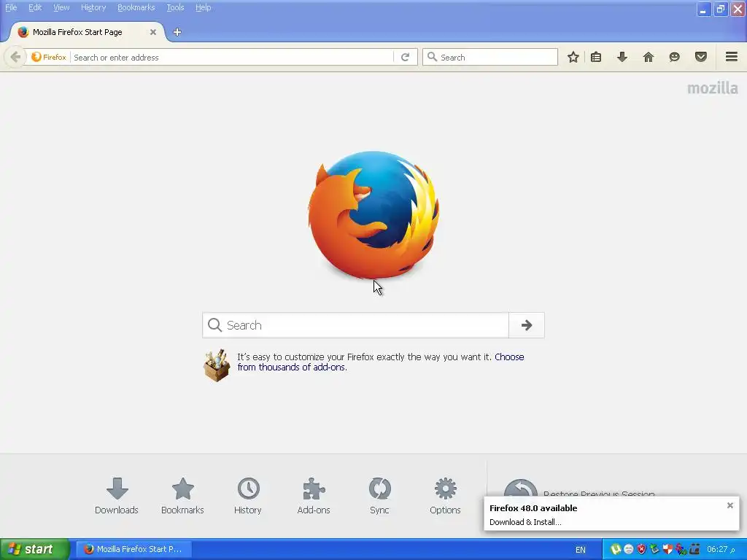The image size is (747, 560).
Task: Click the red shield security alert tray icon
Action: coord(641,549)
